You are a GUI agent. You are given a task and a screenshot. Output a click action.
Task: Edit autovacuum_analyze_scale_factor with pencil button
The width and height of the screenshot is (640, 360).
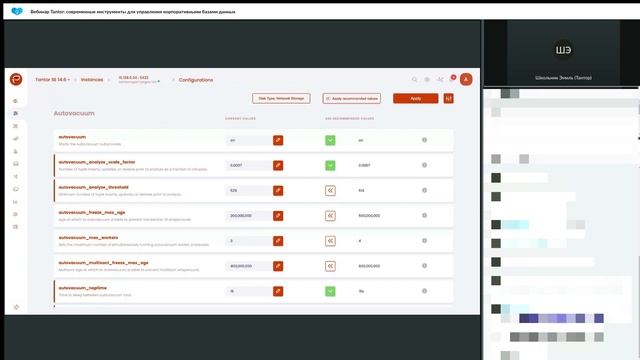pos(278,165)
